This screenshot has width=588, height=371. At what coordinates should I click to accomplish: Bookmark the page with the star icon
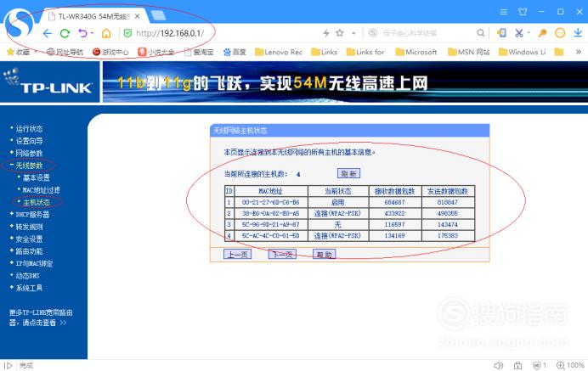(340, 33)
